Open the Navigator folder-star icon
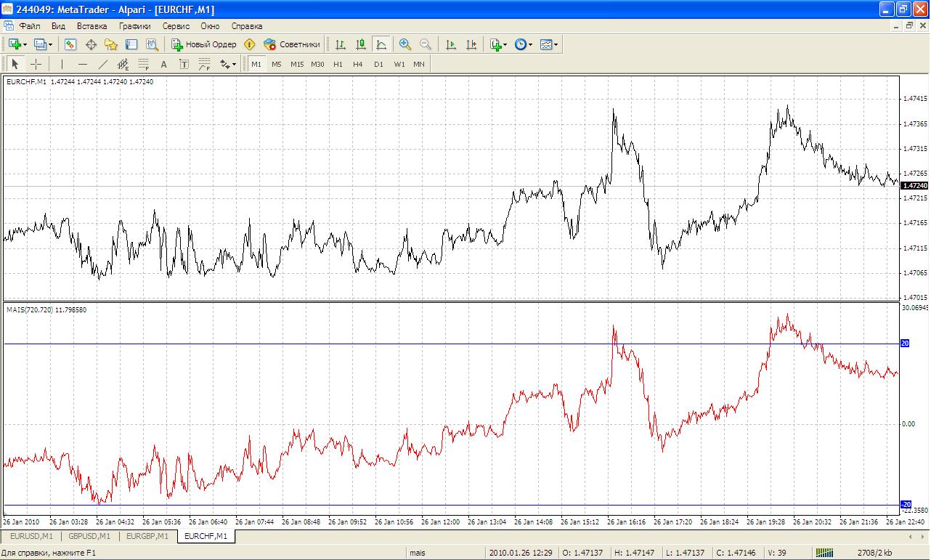Image resolution: width=931 pixels, height=560 pixels. click(111, 44)
